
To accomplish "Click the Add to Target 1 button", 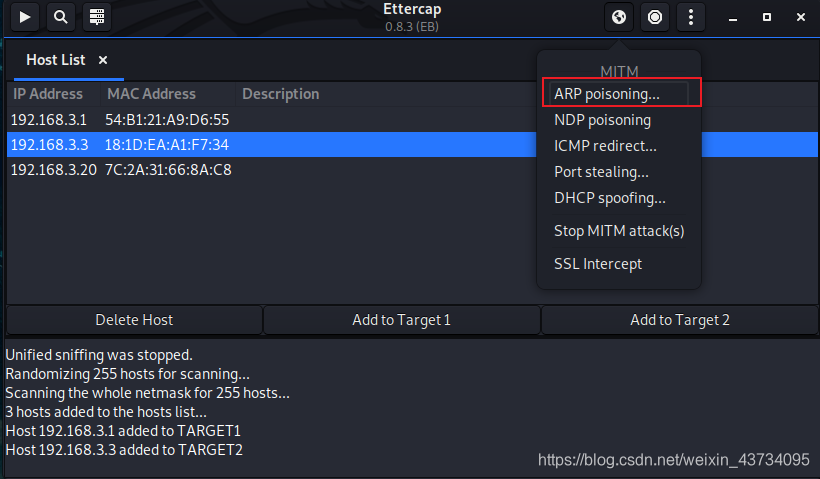I will pyautogui.click(x=401, y=320).
